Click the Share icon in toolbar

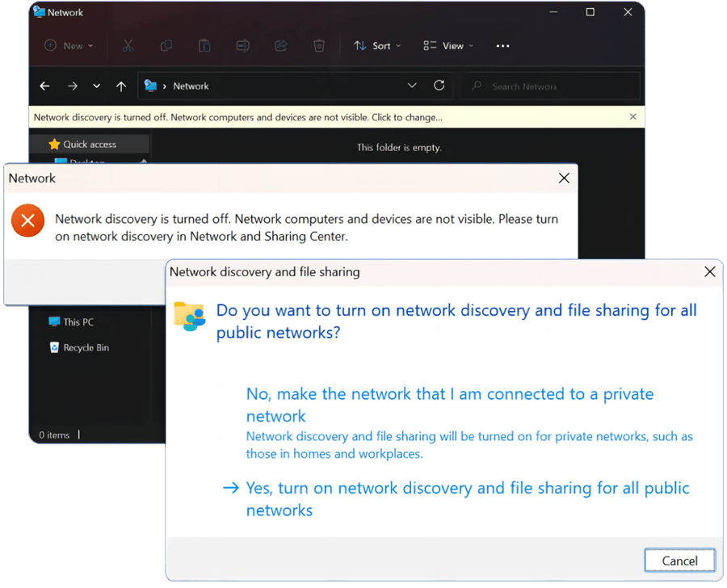point(281,46)
